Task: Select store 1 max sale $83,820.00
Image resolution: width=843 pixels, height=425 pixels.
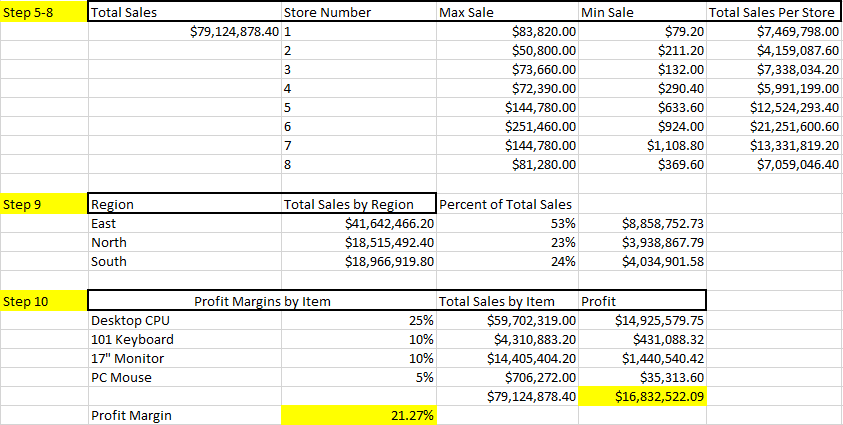Action: tap(507, 32)
